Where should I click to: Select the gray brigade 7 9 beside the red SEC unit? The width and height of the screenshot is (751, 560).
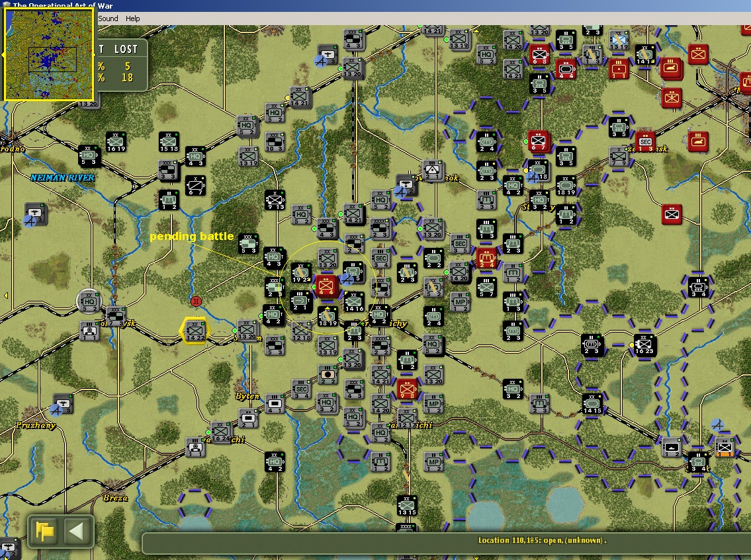pos(619,157)
